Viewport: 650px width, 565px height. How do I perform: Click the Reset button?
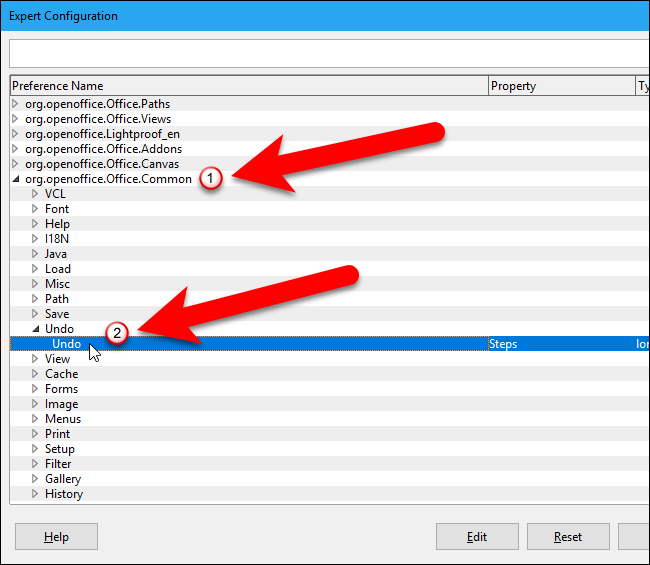568,537
